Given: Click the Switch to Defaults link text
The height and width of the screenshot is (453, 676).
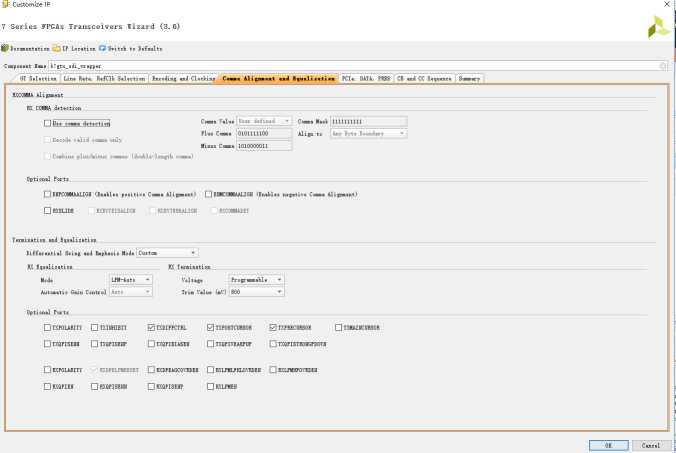Looking at the screenshot, I should point(135,49).
